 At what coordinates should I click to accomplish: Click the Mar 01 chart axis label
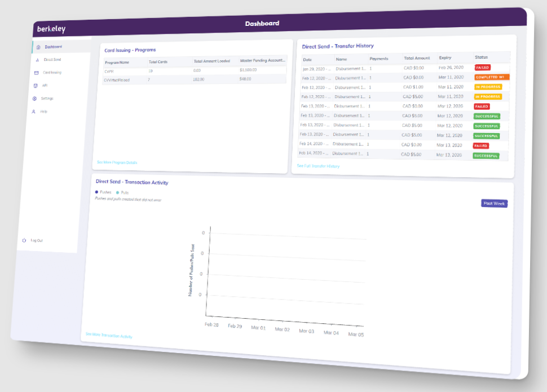[258, 328]
